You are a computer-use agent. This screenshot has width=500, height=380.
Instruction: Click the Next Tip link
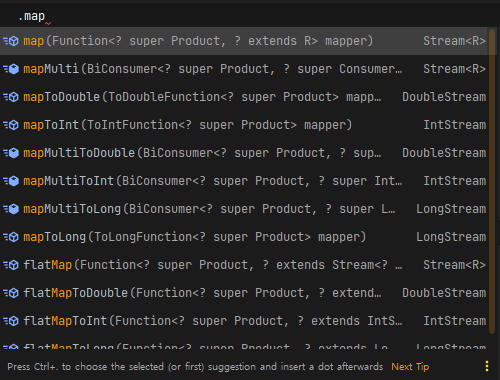(410, 367)
